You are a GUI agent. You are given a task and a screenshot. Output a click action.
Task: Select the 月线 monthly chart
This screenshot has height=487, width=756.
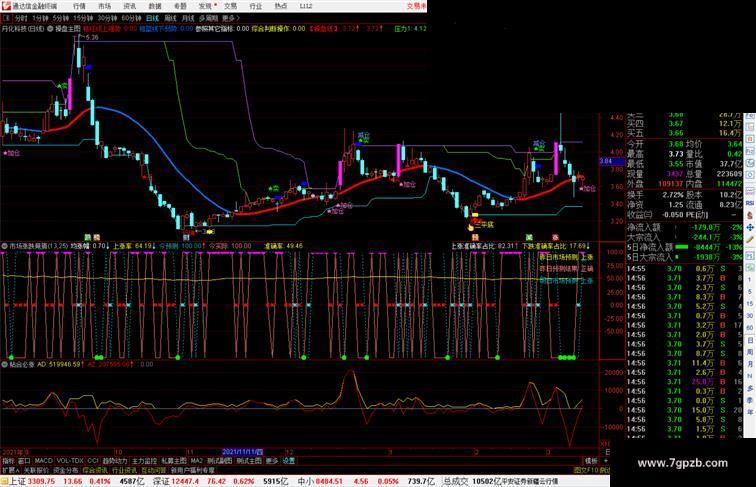pos(188,18)
